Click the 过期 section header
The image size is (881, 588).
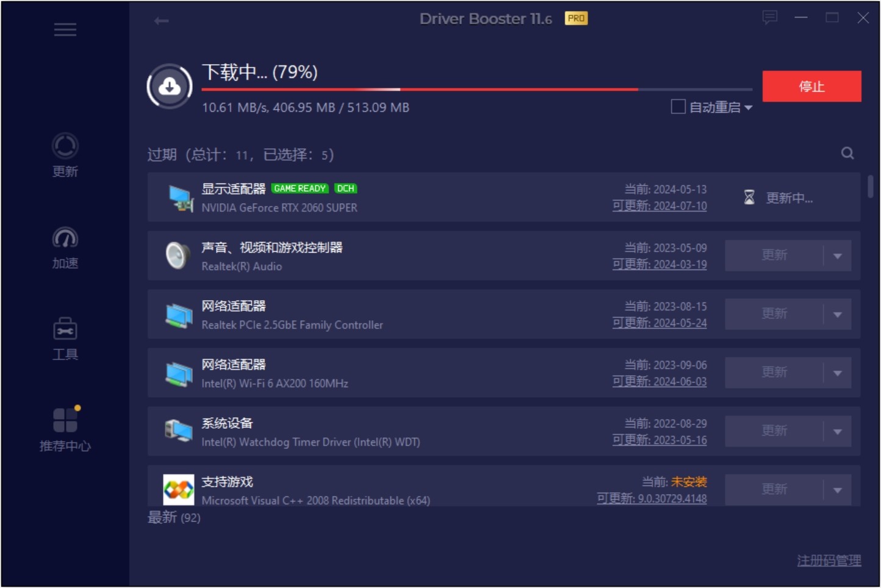[241, 155]
